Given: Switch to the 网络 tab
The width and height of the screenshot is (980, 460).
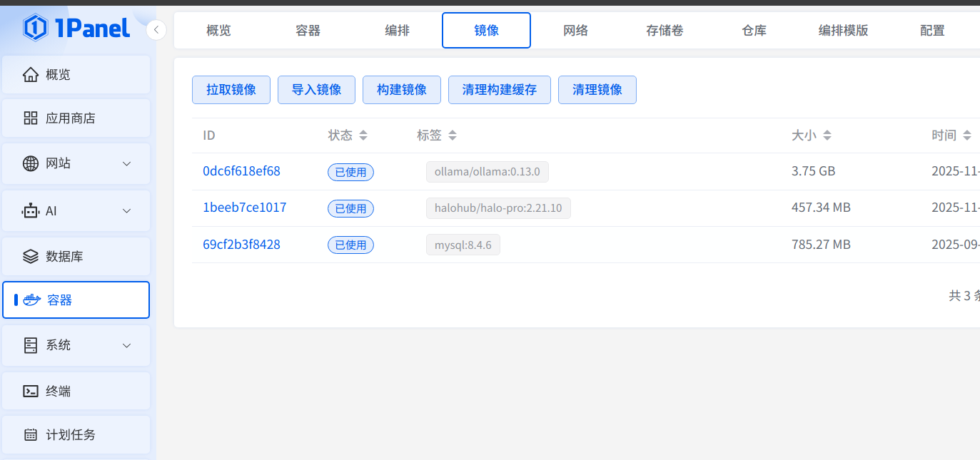Looking at the screenshot, I should pos(575,30).
